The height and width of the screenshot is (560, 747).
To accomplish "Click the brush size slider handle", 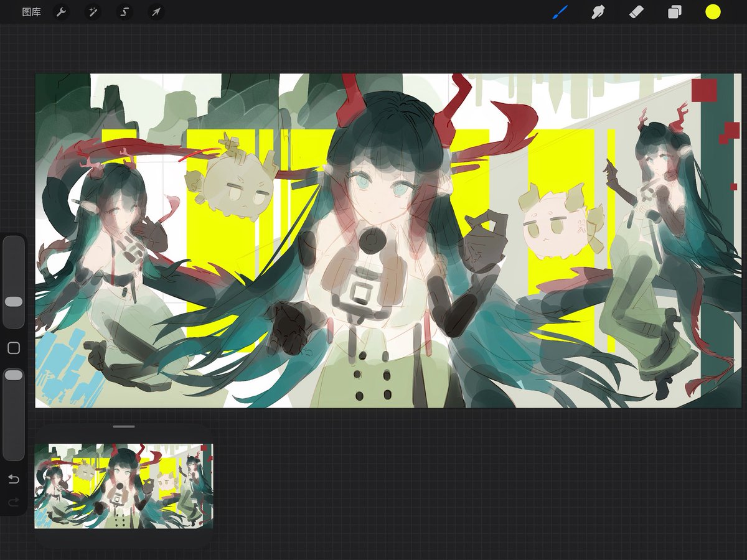I will [x=13, y=301].
